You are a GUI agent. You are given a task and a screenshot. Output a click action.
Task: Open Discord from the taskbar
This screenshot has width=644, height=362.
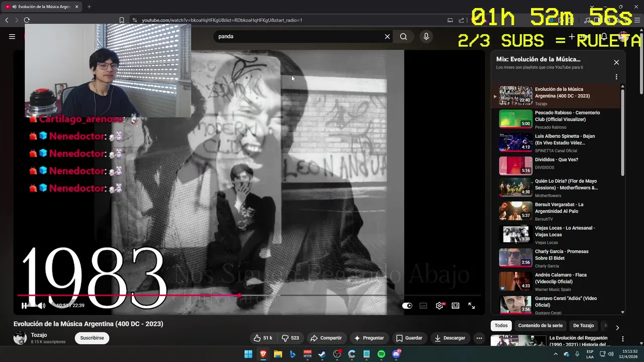pyautogui.click(x=396, y=354)
